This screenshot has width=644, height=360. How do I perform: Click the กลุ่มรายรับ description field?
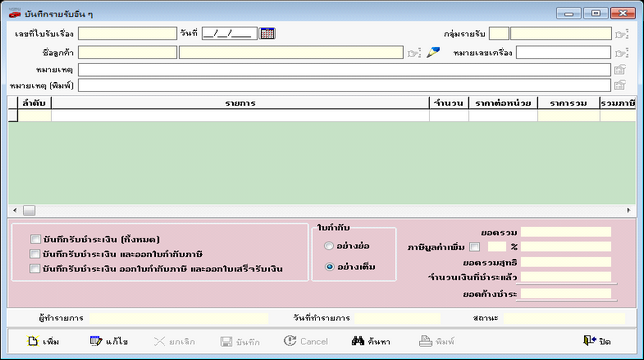coord(561,34)
